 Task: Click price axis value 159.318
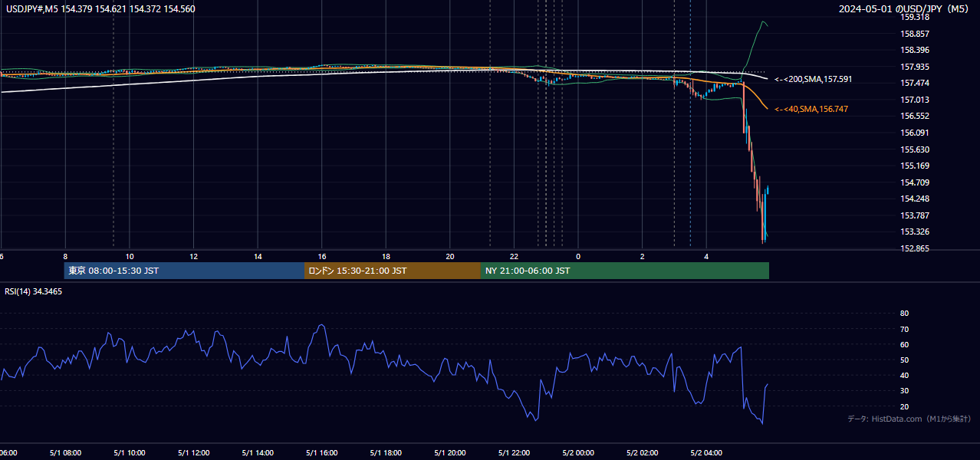click(x=916, y=17)
